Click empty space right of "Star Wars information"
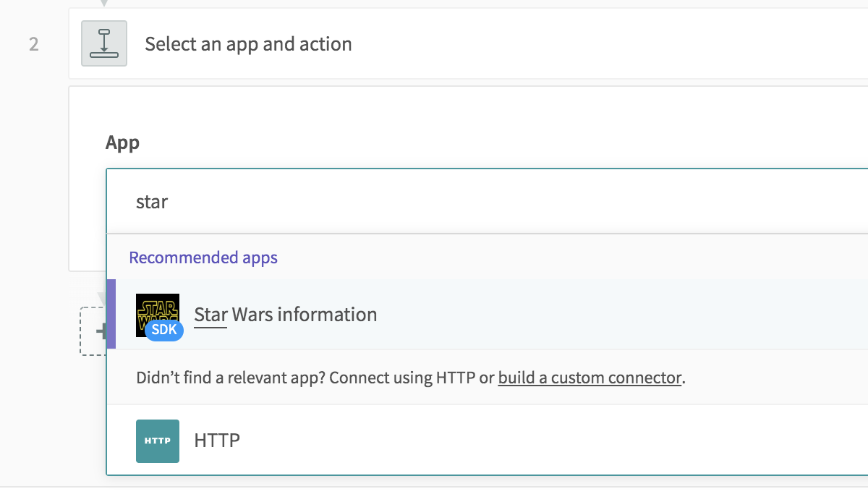This screenshot has height=502, width=868. point(615,315)
